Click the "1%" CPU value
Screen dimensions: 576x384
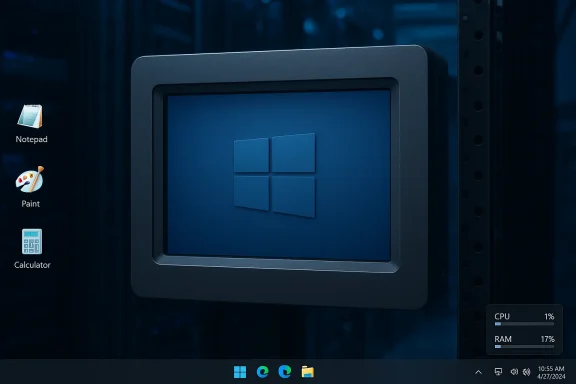549,316
